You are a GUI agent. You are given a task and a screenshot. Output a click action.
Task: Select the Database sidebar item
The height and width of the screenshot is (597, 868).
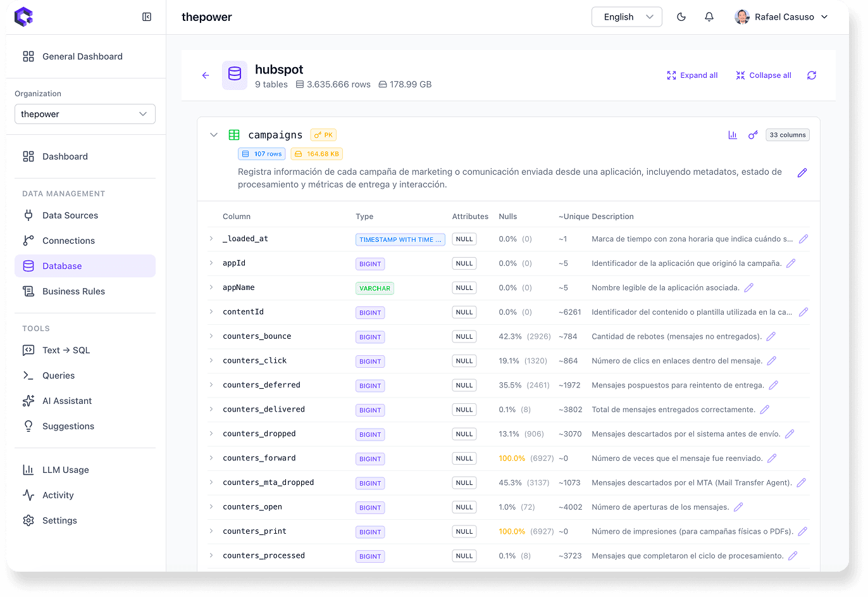[x=85, y=266]
